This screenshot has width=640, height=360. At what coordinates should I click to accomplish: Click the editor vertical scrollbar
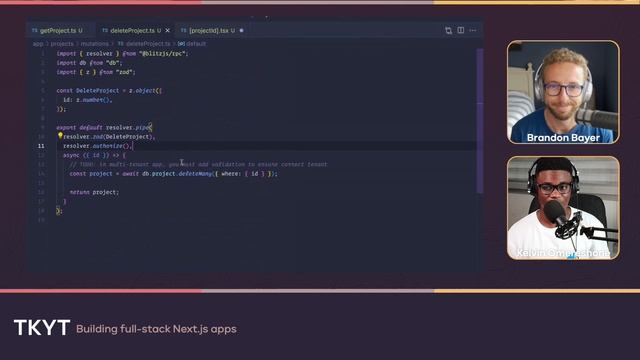point(480,121)
